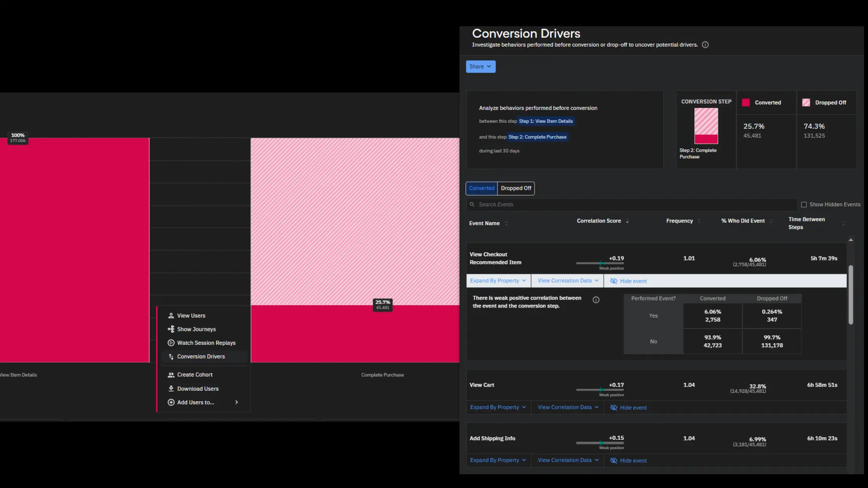The width and height of the screenshot is (868, 488).
Task: Click the info icon next to the correlation explanation
Action: 596,300
